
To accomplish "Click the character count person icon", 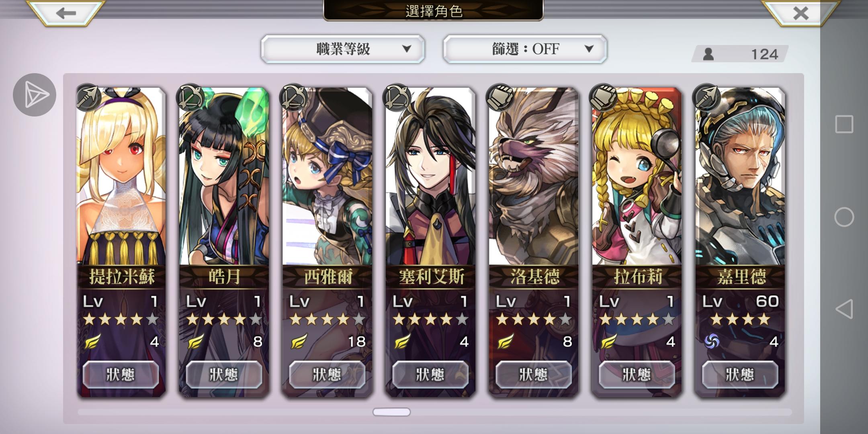I will coord(708,54).
